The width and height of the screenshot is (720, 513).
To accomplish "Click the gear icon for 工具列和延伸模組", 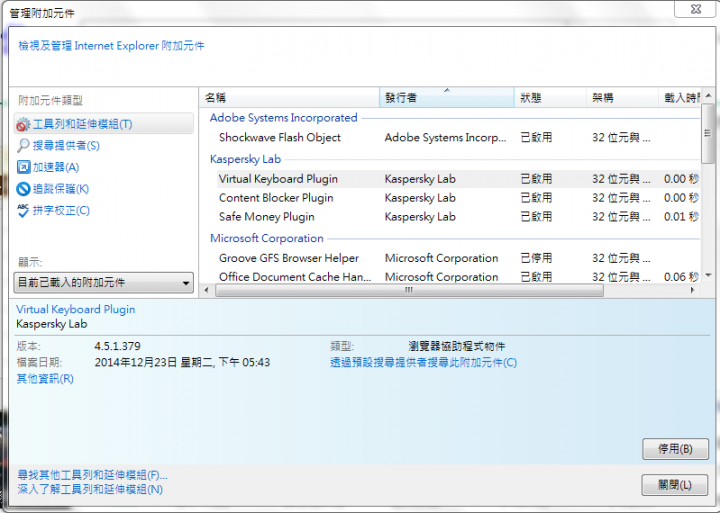I will point(23,124).
